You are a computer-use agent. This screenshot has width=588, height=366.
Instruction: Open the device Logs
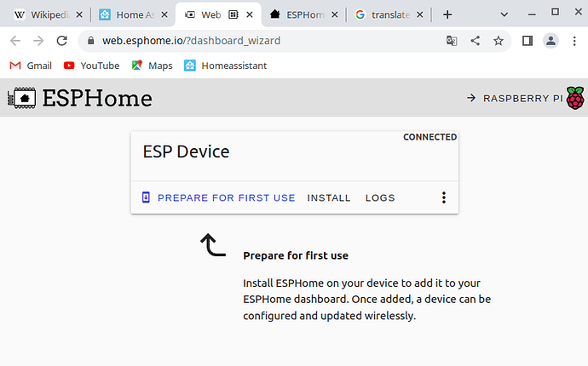(380, 197)
